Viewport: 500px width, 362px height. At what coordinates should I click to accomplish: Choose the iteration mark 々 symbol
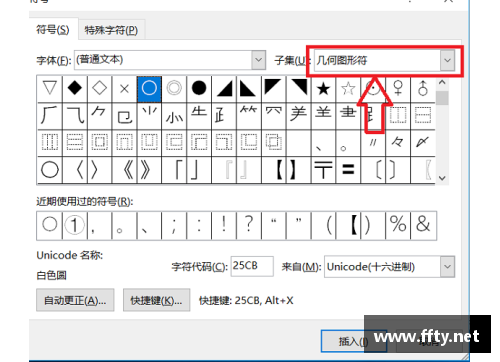[398, 143]
